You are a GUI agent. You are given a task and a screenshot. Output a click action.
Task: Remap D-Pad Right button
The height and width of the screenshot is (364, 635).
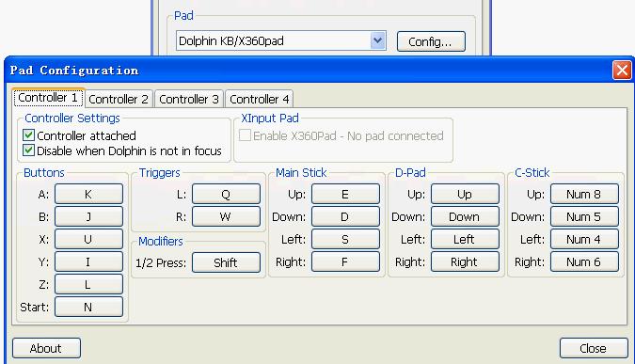(465, 262)
